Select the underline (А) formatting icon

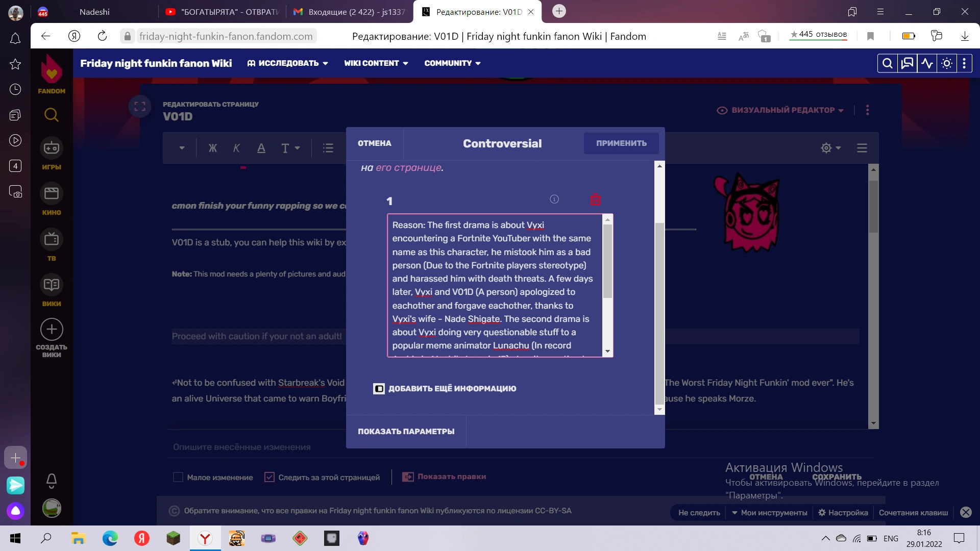click(261, 148)
